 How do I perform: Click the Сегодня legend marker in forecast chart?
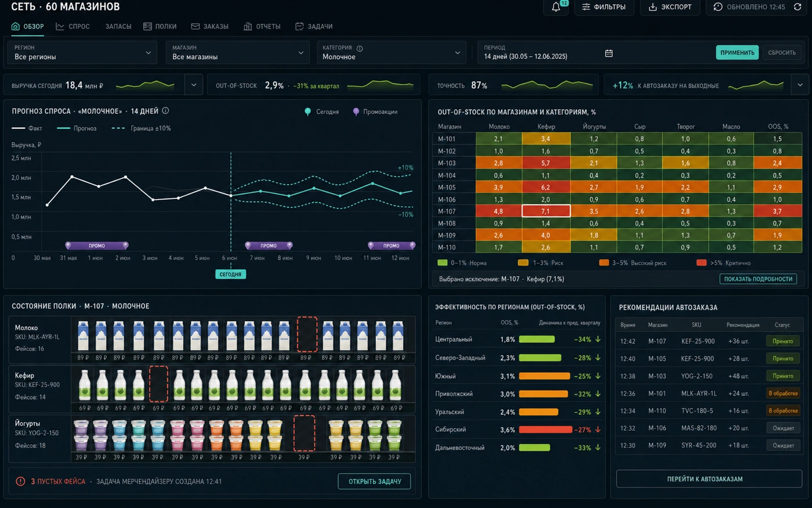(x=307, y=111)
